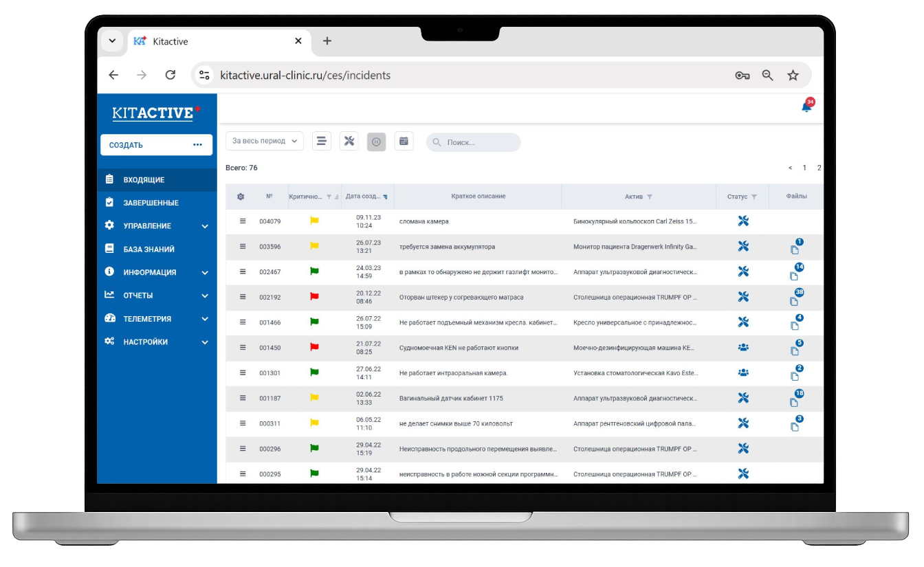
Task: Click the list view toolbar icon
Action: [x=321, y=141]
